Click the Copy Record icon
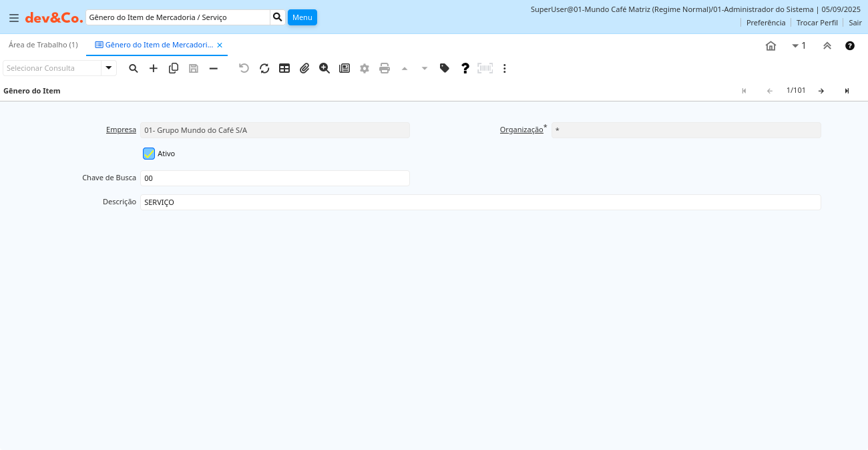 (174, 68)
